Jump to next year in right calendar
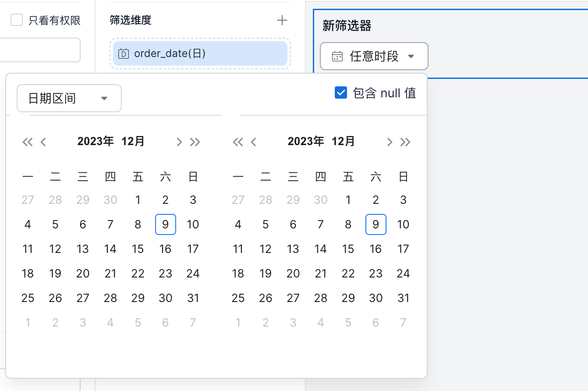This screenshot has height=391, width=588. pos(405,142)
